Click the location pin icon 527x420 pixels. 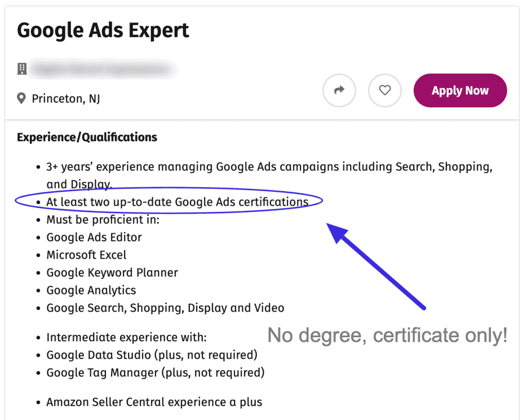click(22, 98)
